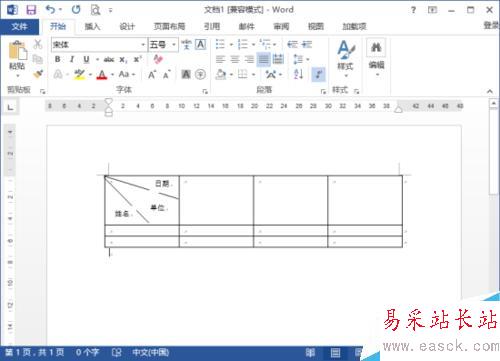Image resolution: width=500 pixels, height=361 pixels.
Task: Click the language indicator in status bar
Action: (x=150, y=352)
